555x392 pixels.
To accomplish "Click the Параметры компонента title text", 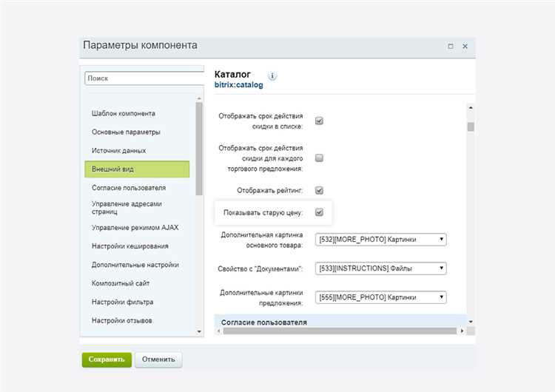I will [x=140, y=46].
